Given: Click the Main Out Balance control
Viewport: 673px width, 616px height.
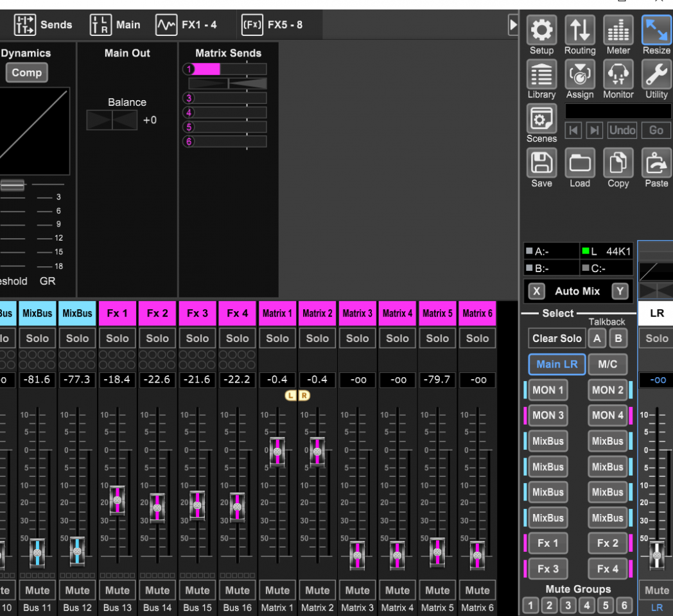Looking at the screenshot, I should tap(112, 120).
